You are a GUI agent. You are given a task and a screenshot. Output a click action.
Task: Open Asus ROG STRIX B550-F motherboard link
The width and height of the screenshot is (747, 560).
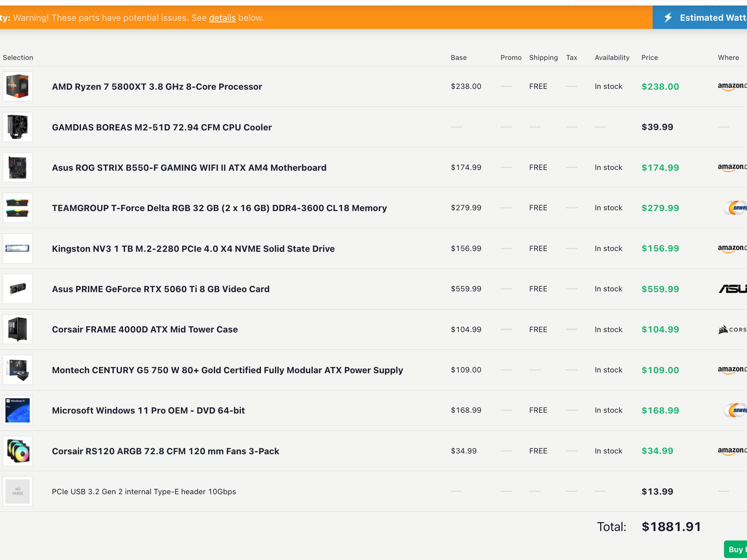(189, 168)
